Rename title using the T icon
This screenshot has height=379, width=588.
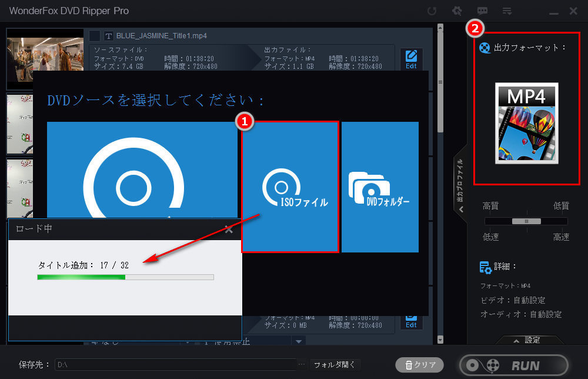point(108,36)
